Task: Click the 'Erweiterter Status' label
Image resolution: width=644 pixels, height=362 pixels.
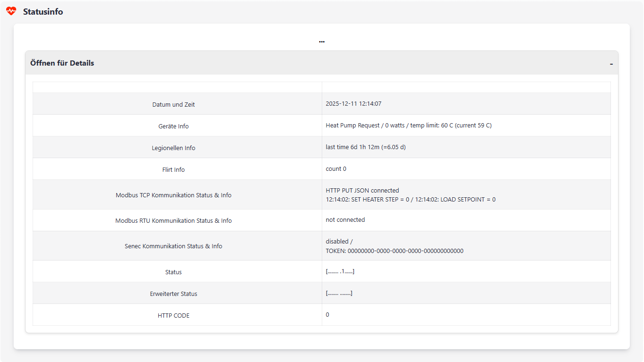Action: pos(173,293)
